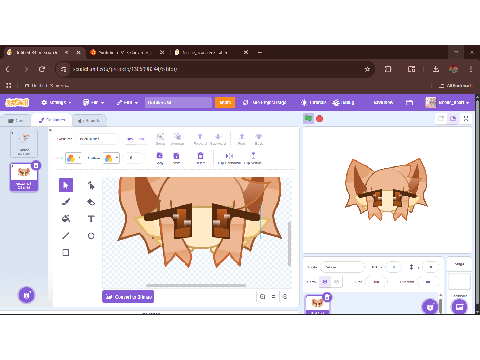This screenshot has height=360, width=480.
Task: Enter fullscreen stage mode
Action: tap(466, 118)
